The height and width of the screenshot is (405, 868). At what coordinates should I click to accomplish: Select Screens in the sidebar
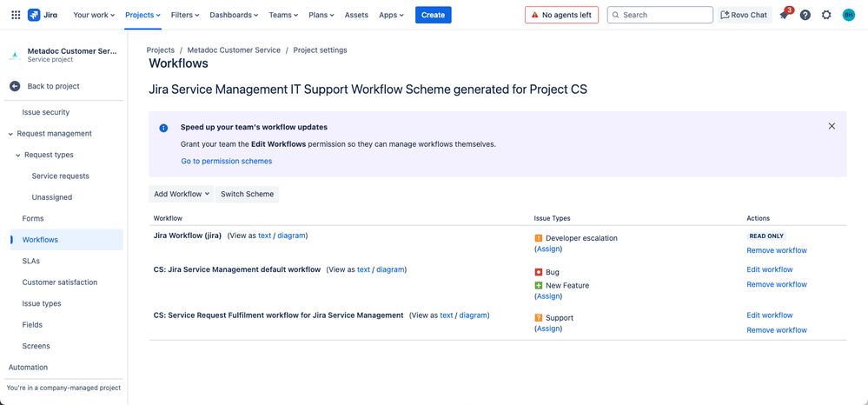pos(36,346)
